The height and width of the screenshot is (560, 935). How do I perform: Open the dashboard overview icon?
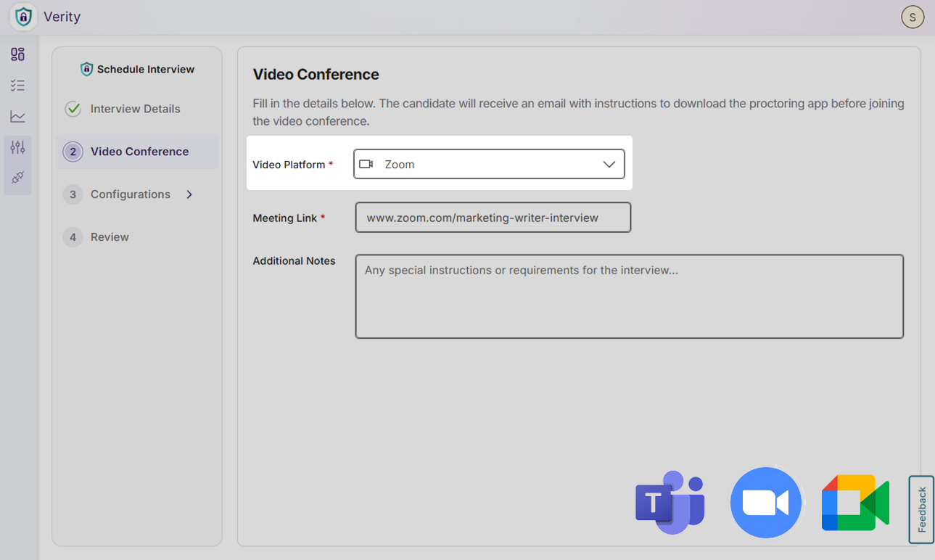point(18,54)
